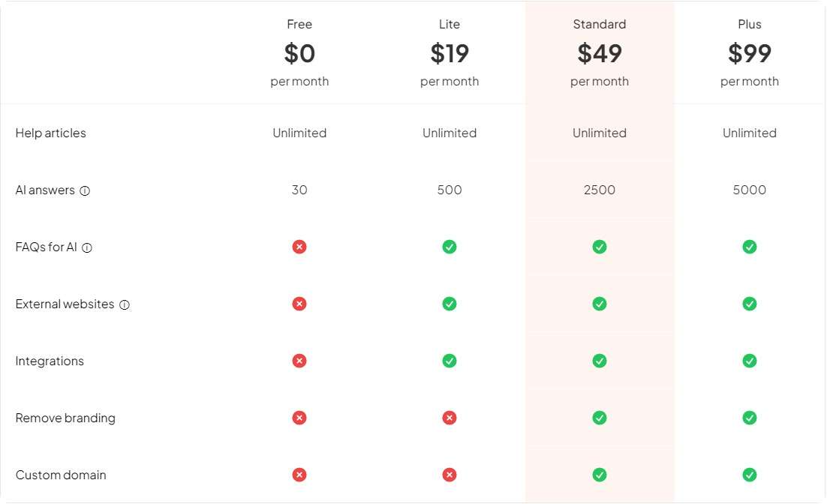This screenshot has height=504, width=827.
Task: Click the info icon next to AI answers
Action: [85, 190]
